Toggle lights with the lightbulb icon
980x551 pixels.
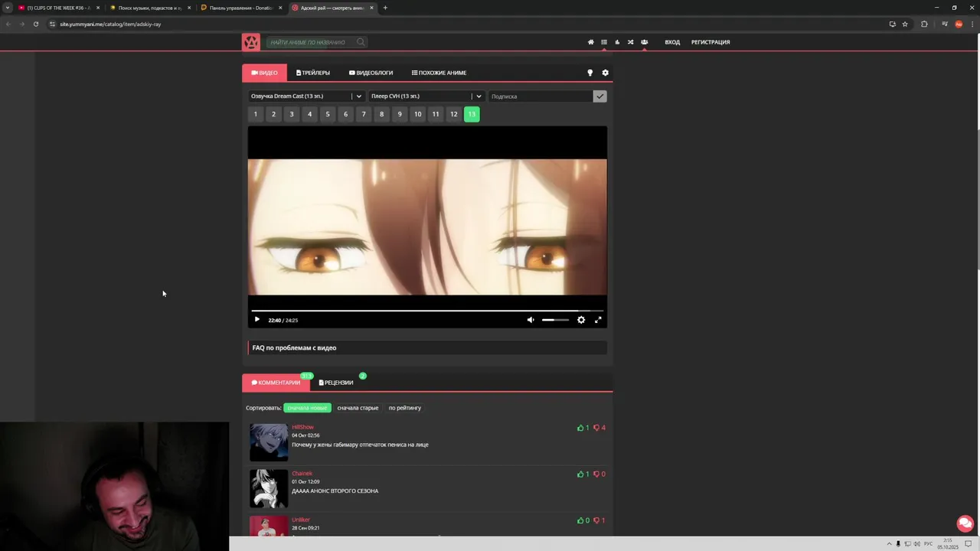590,73
